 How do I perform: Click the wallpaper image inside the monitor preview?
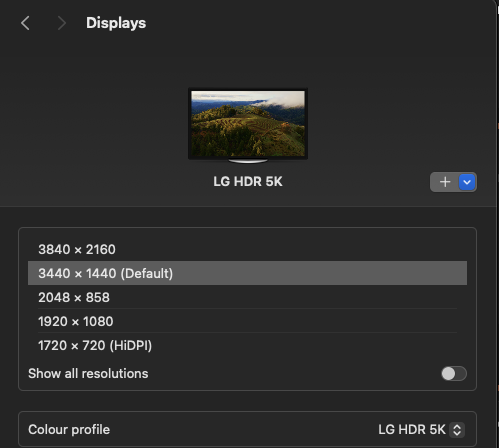point(248,124)
